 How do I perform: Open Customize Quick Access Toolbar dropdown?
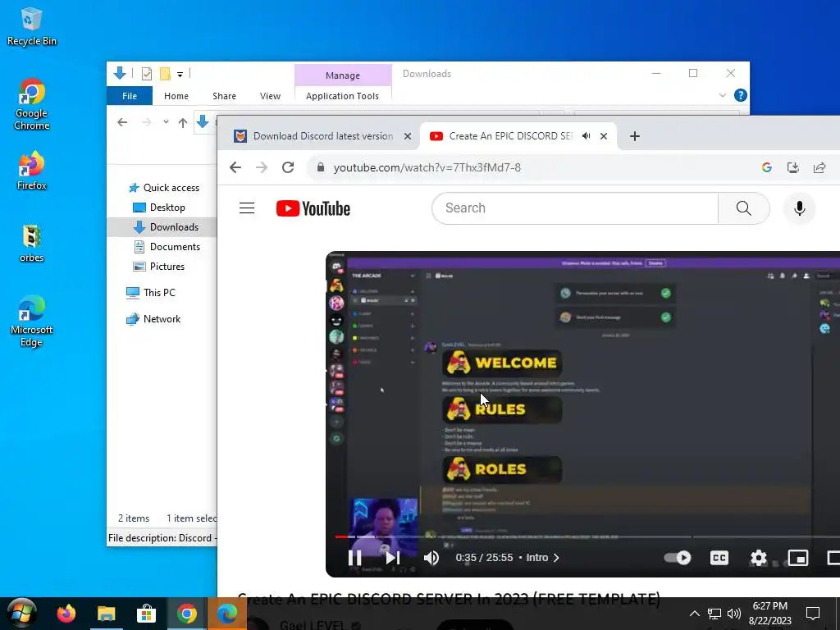pyautogui.click(x=180, y=75)
